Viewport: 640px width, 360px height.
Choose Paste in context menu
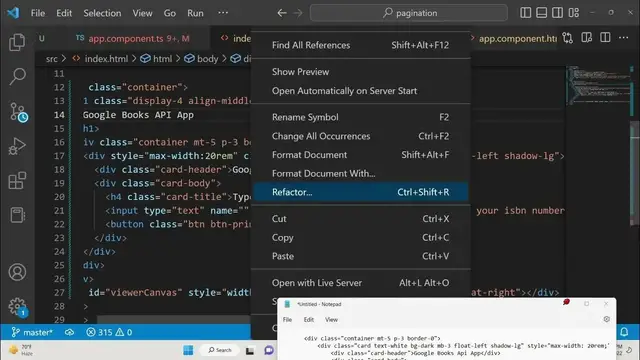[x=360, y=256]
